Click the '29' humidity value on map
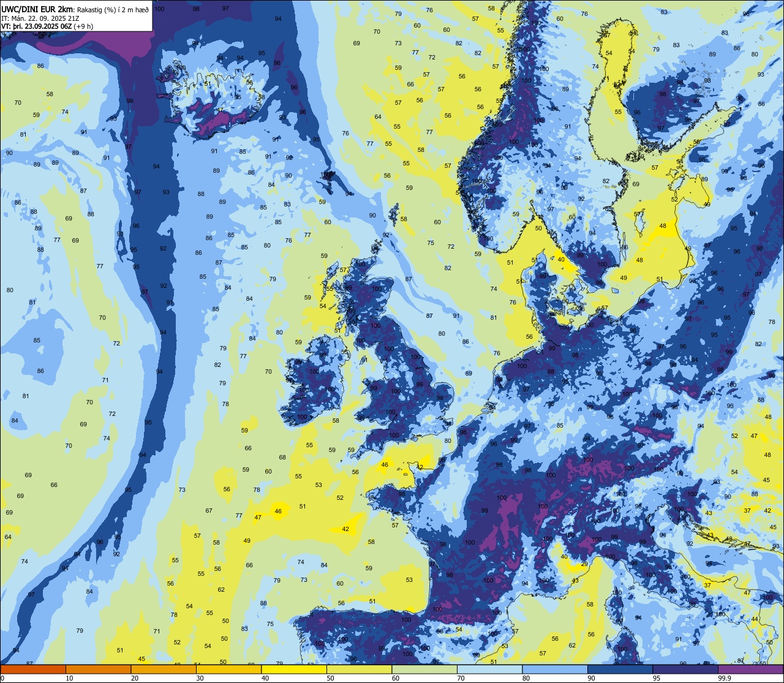 pos(584,564)
